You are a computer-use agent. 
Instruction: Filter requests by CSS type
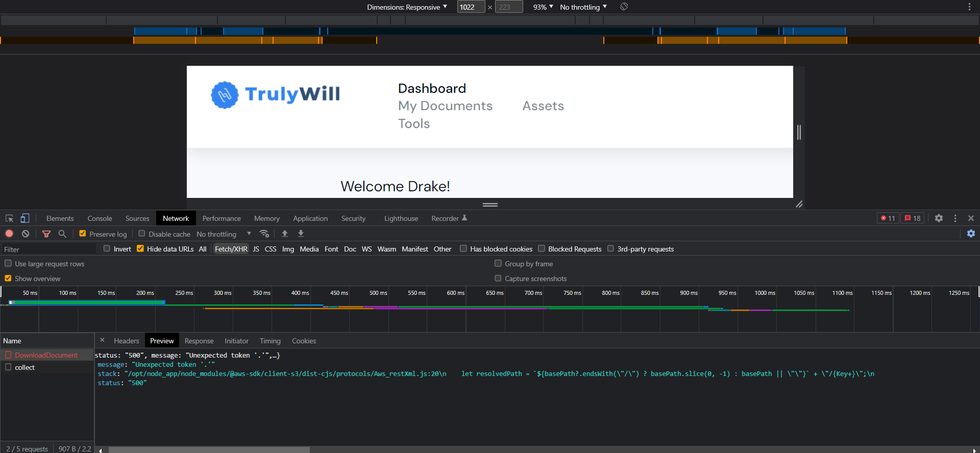point(271,249)
